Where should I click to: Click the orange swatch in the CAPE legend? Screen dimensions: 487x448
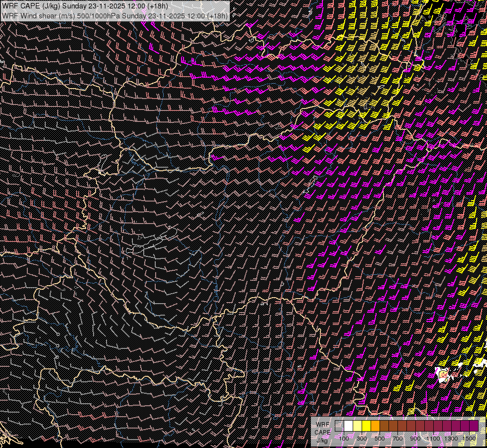pos(376,426)
